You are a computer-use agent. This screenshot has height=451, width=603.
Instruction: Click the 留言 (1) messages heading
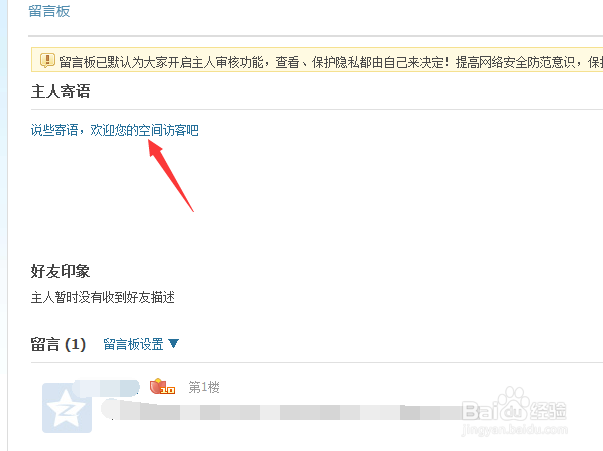[x=58, y=344]
